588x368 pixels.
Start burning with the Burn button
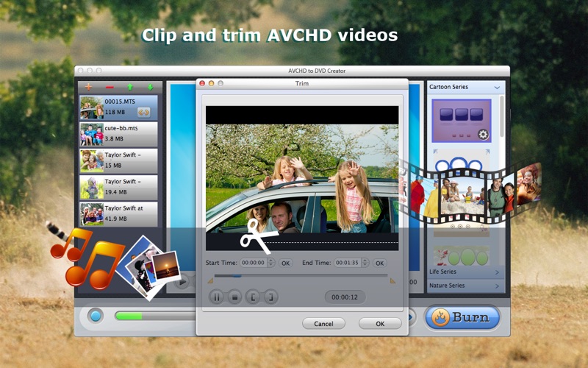click(x=462, y=317)
